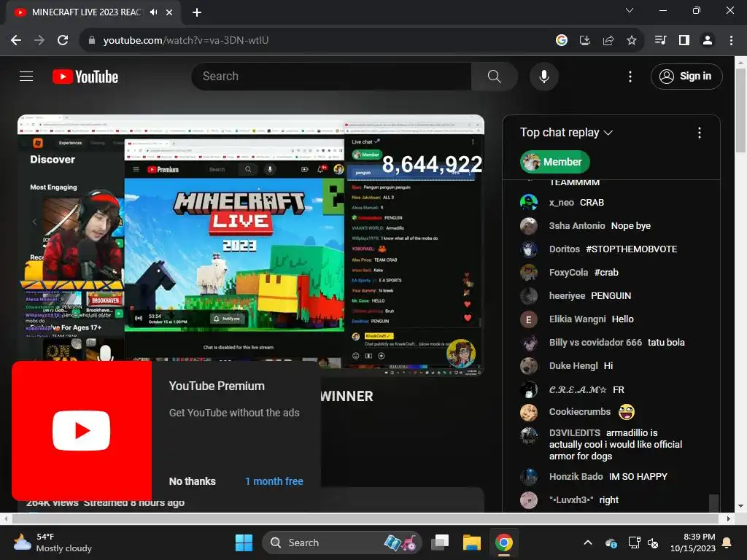
Task: Close the Minecraft Live 2023 tab
Action: click(x=169, y=12)
